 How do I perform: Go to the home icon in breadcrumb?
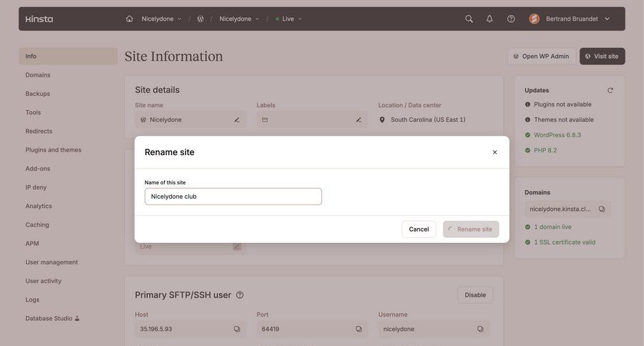130,19
